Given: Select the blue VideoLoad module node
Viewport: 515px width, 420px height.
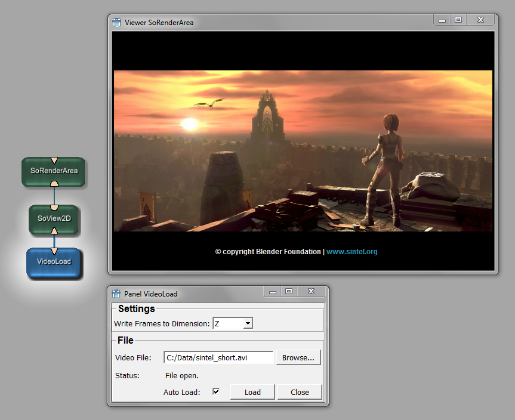Looking at the screenshot, I should [54, 262].
